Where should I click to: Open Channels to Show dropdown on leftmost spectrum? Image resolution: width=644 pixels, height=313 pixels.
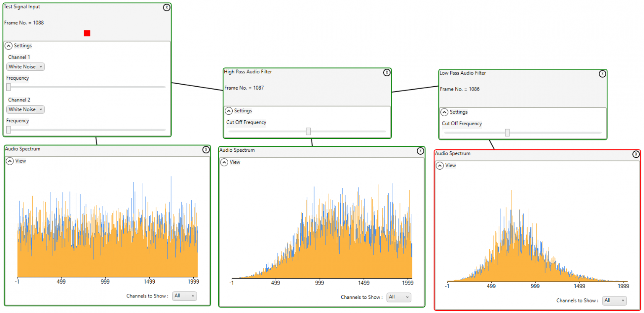(x=184, y=296)
